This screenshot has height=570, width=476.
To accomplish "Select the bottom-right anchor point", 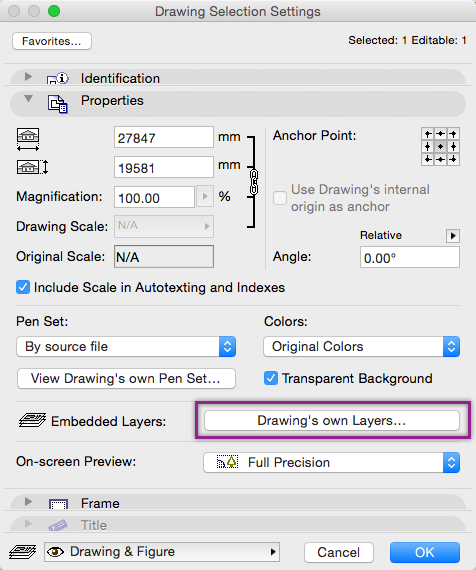I will (x=453, y=159).
